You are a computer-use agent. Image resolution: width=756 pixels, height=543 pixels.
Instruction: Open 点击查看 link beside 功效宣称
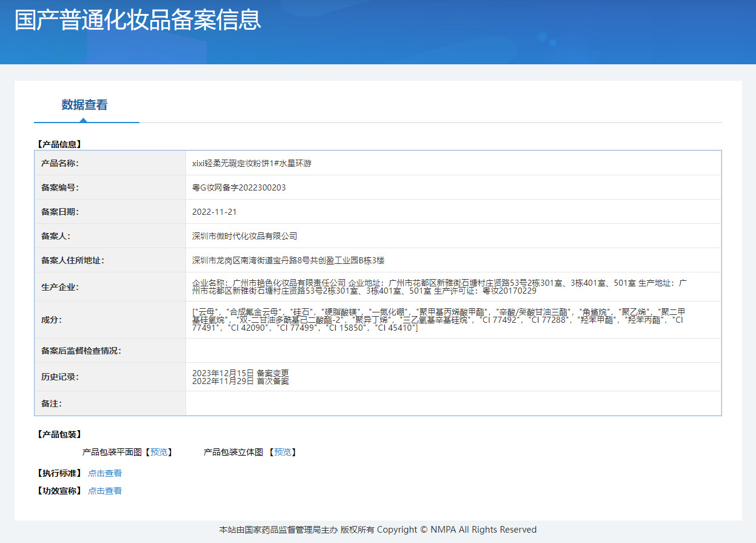pos(105,491)
